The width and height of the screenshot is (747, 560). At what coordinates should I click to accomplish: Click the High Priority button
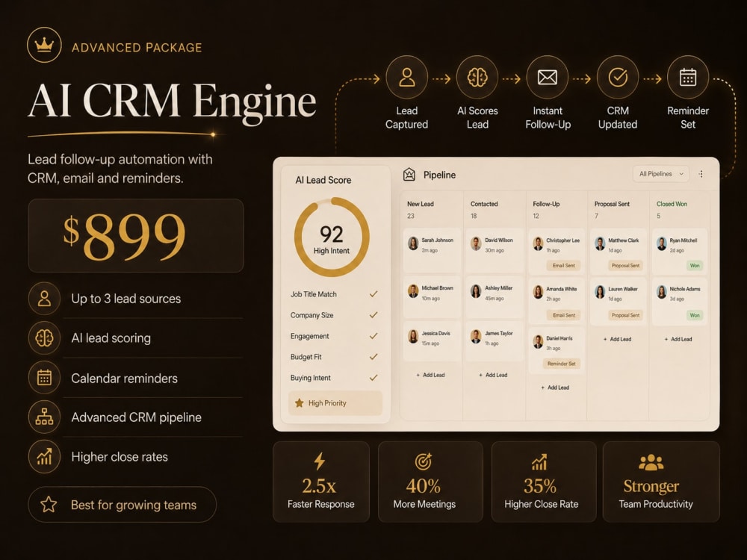[335, 403]
